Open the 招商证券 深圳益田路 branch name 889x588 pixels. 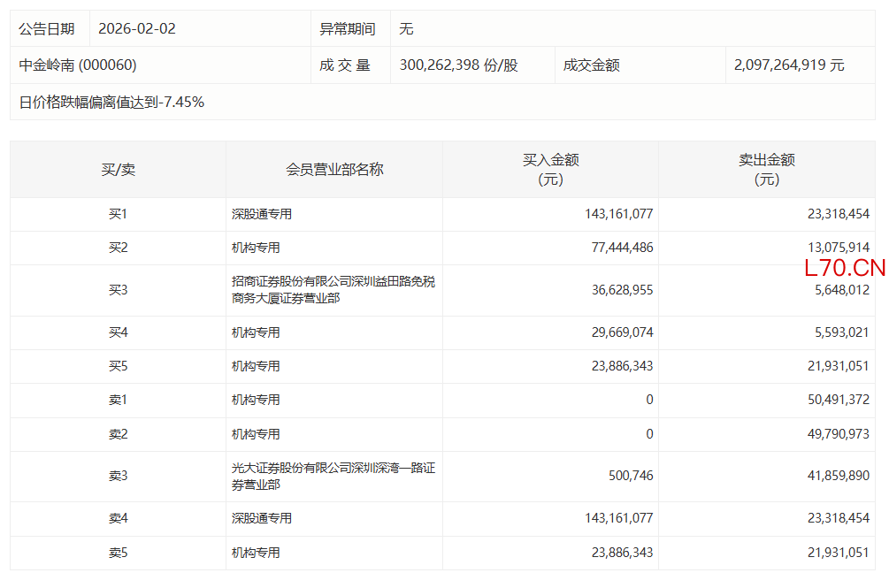[333, 290]
